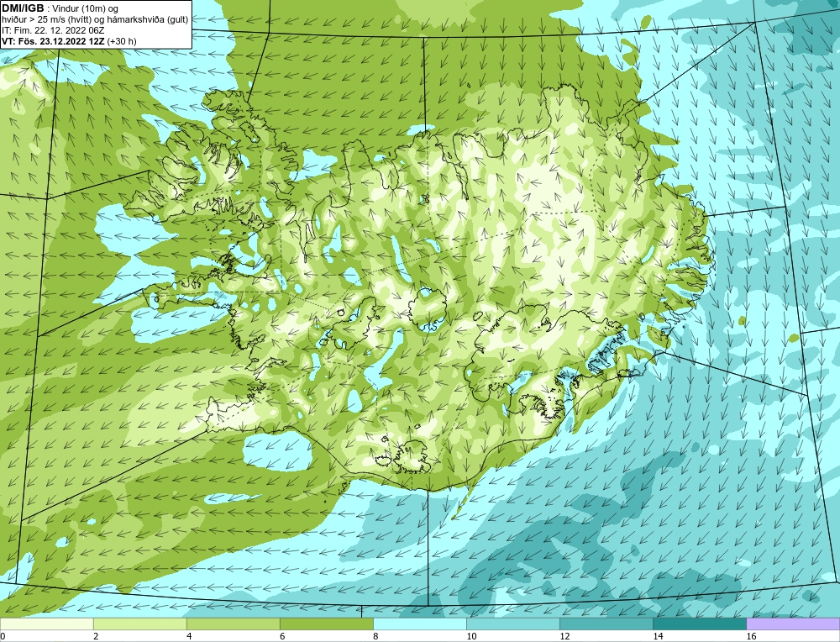840x642 pixels.
Task: Click the 12–14 m/s teal legend swatch
Action: 606,624
